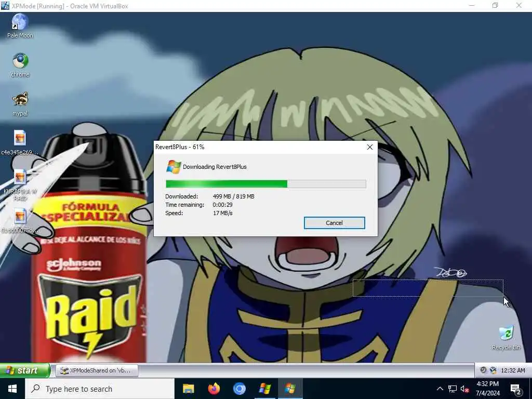Open the Action Center notifications icon
Screen dimensions: 532x399
point(516,389)
